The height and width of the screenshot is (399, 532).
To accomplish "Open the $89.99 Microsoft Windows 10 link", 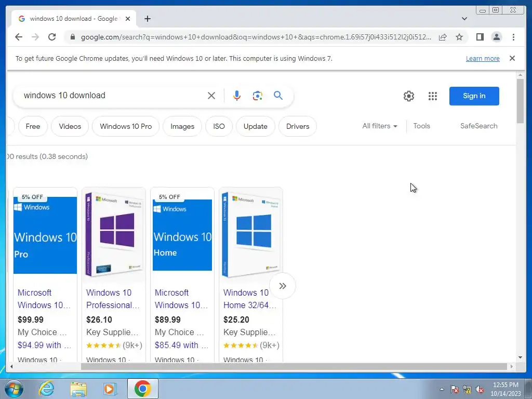I will [x=181, y=299].
